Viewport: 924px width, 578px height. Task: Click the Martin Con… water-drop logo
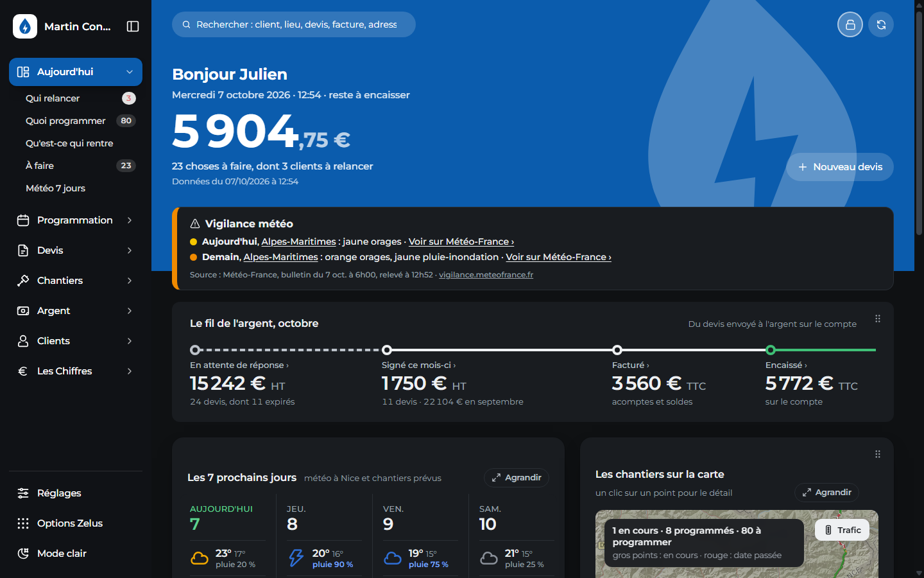(25, 26)
